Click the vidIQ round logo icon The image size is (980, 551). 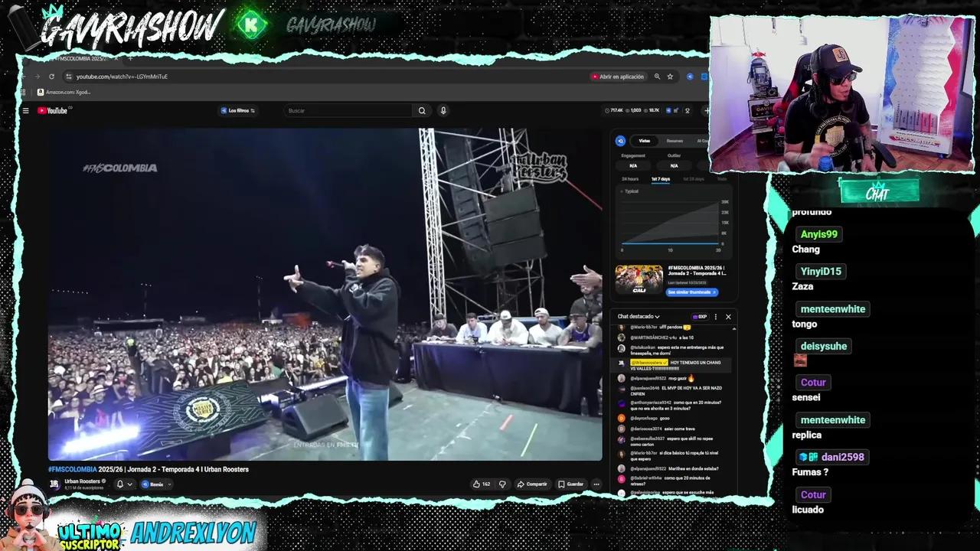click(x=620, y=141)
